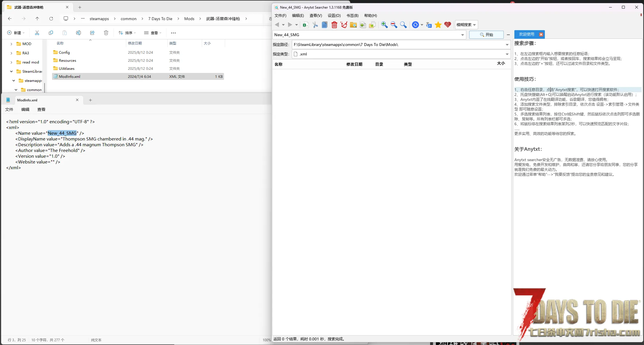
Task: Click the open folder location icon in Anytxt
Action: (x=353, y=25)
